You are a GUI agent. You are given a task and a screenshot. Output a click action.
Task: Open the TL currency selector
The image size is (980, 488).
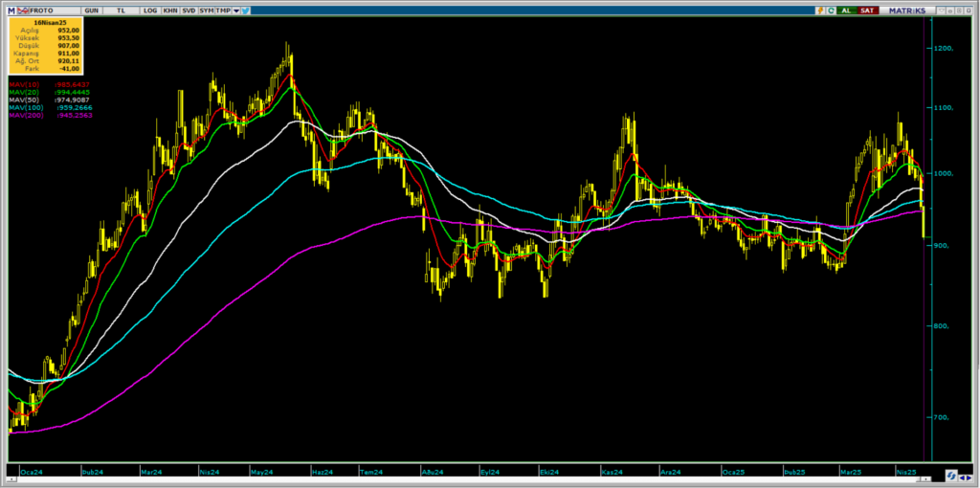[x=121, y=10]
